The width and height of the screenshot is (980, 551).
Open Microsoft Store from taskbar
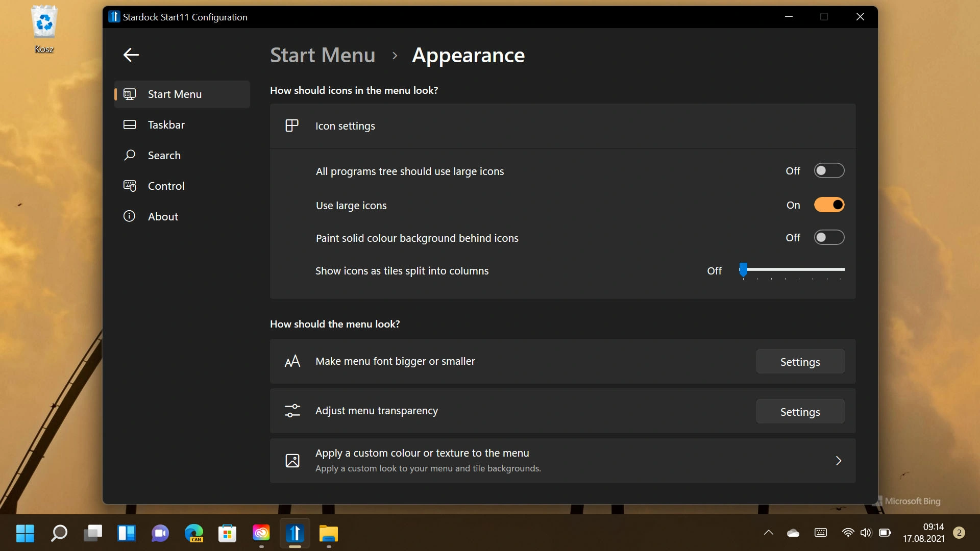tap(228, 533)
